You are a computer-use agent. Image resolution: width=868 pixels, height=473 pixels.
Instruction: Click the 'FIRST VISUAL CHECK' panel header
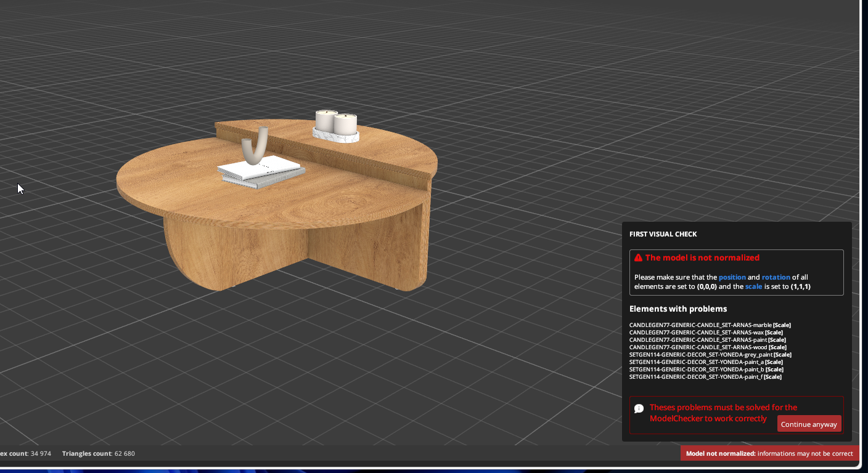pos(663,234)
